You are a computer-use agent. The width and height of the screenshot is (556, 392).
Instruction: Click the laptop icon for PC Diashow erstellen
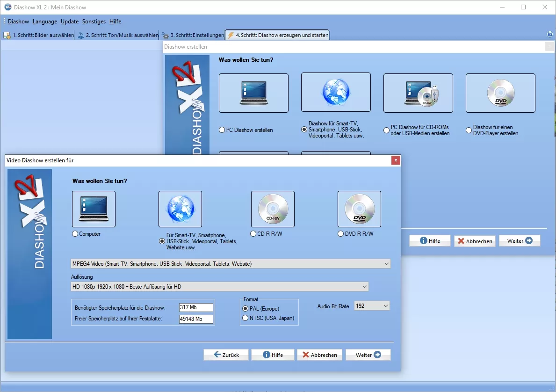point(253,93)
